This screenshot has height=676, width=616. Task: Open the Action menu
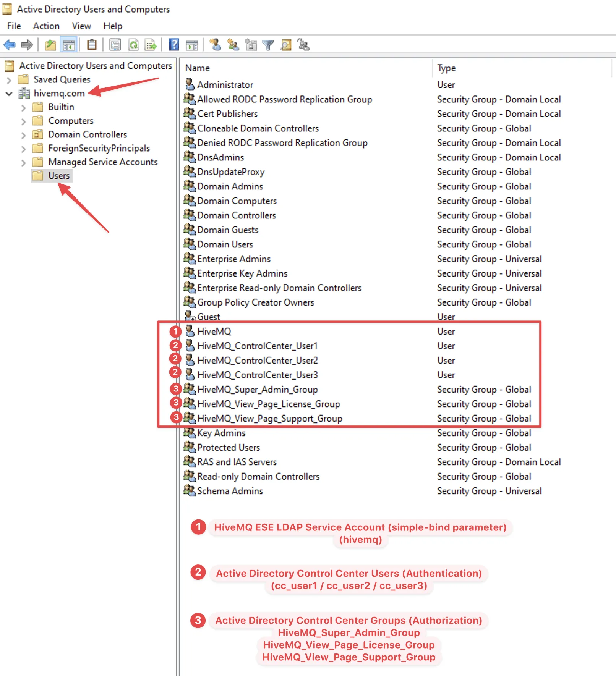pyautogui.click(x=46, y=26)
